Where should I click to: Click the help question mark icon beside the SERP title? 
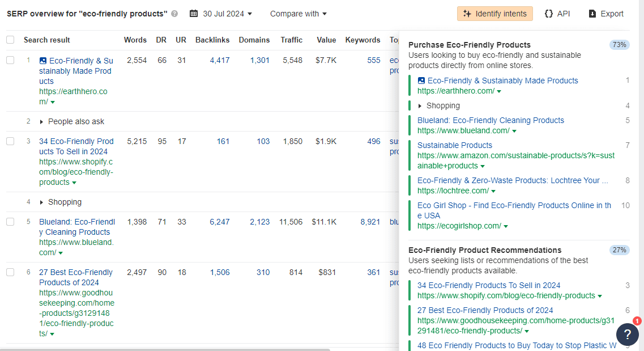pos(174,14)
